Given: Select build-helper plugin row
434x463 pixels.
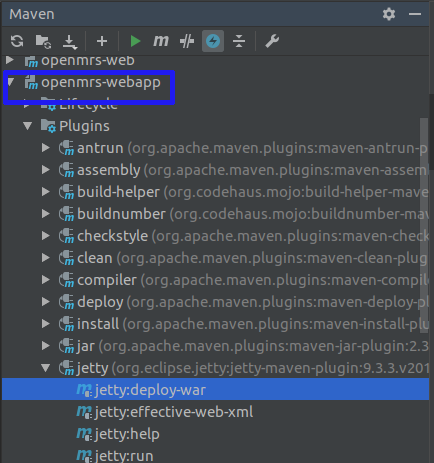Looking at the screenshot, I should pos(215,192).
